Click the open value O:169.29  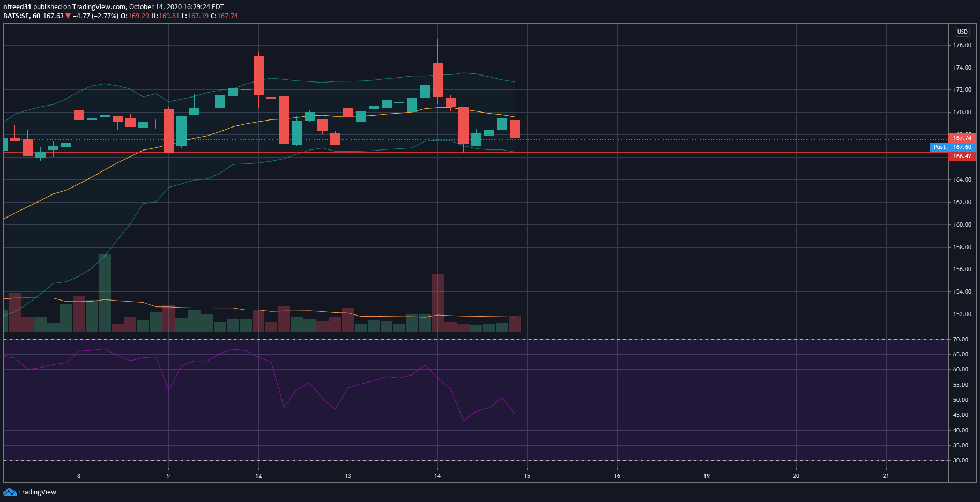coord(135,16)
